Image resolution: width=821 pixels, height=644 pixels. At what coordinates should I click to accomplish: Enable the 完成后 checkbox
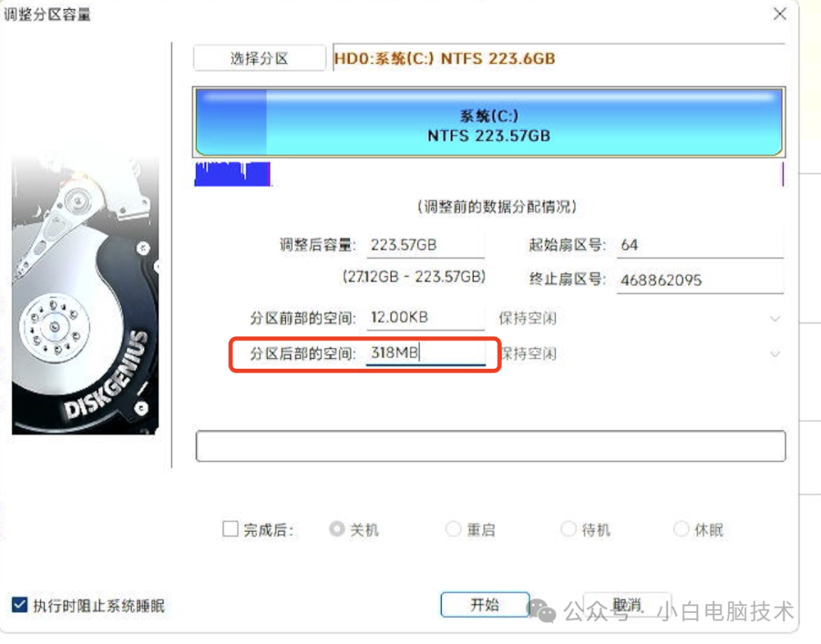[230, 529]
